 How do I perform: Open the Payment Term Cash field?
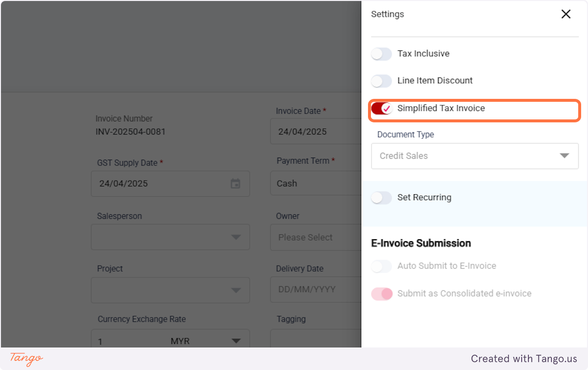click(x=316, y=184)
